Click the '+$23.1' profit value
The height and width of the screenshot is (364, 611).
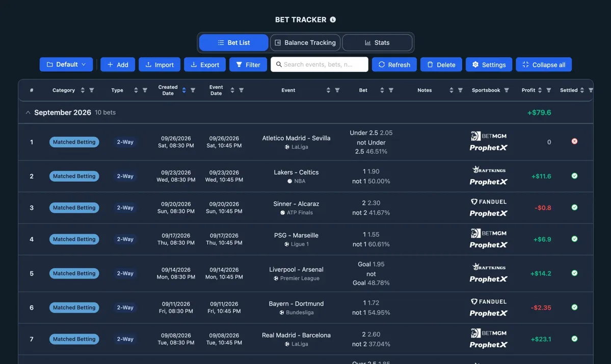(x=541, y=339)
